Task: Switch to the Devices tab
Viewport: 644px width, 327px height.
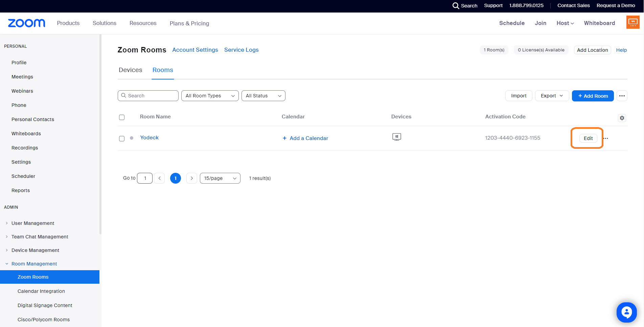Action: click(x=130, y=70)
